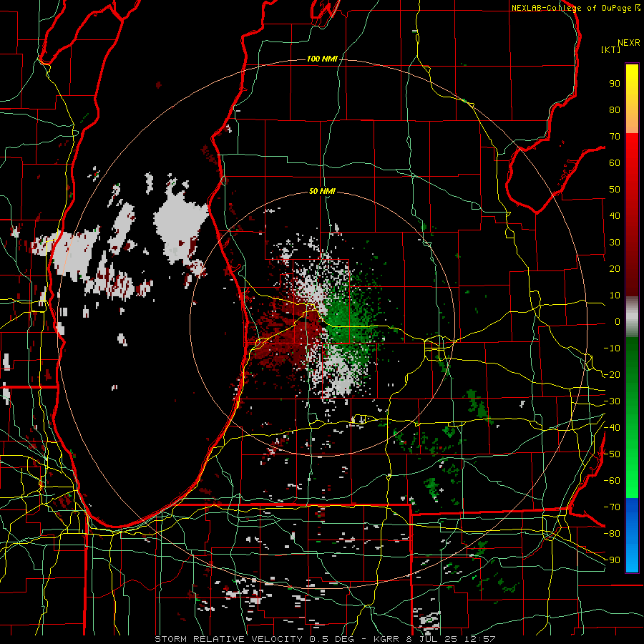Click the positive 70 value on the velocity scale
Viewport: 644px width, 644px height.
(615, 137)
